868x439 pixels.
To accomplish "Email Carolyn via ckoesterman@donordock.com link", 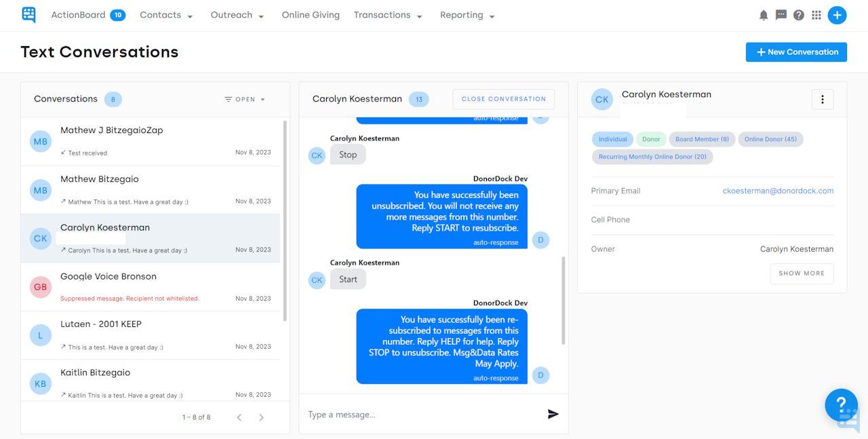I will [778, 191].
